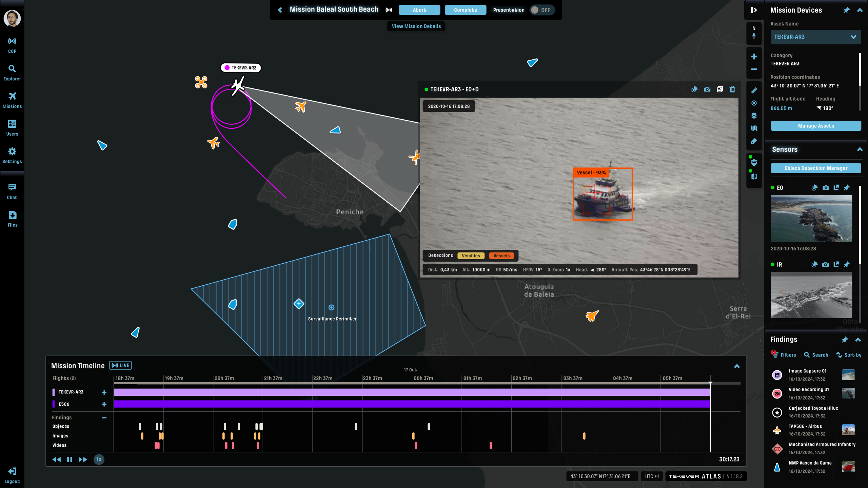Screen dimensions: 868x488
Task: Click the Manage Assets button
Action: [815, 126]
